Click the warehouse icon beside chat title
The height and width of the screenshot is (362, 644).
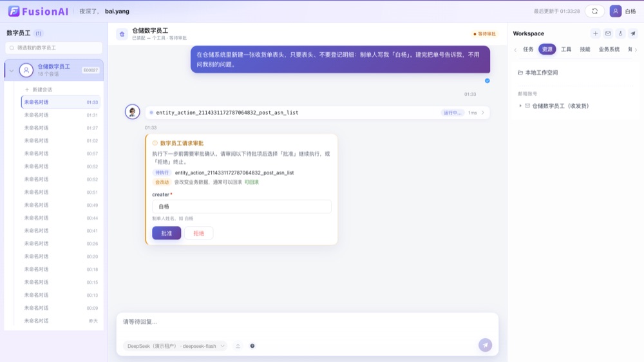pos(122,34)
